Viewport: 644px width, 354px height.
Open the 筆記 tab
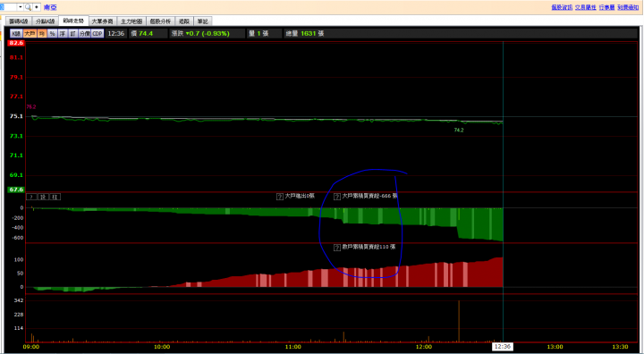click(x=202, y=21)
